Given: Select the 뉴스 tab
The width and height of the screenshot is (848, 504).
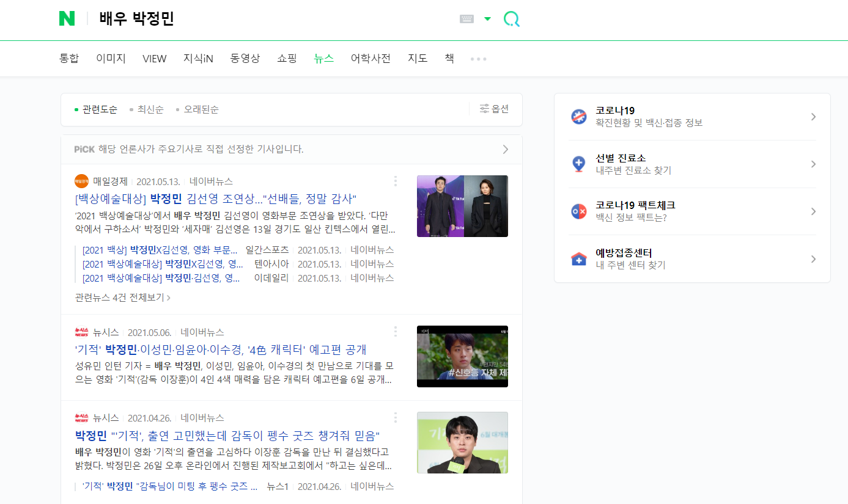Looking at the screenshot, I should pos(323,59).
